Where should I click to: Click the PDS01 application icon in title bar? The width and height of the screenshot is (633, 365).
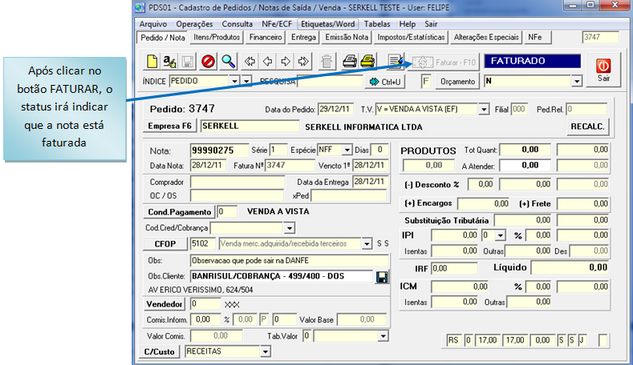(x=140, y=7)
